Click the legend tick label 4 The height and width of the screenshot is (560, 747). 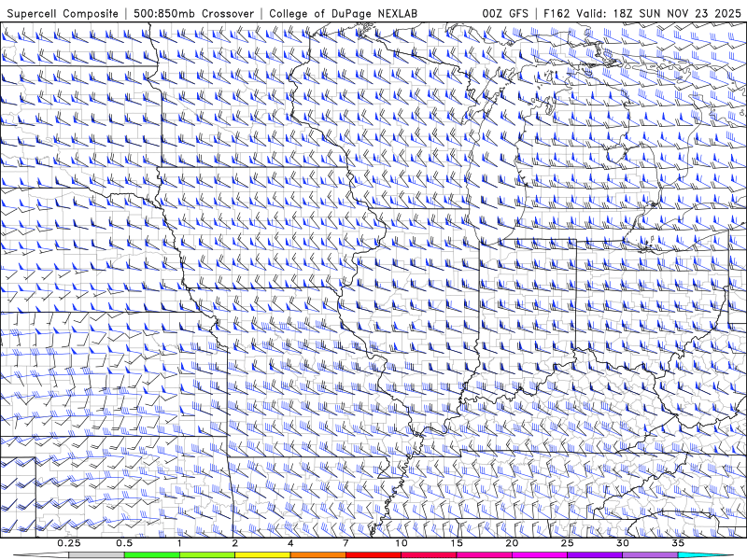point(290,543)
